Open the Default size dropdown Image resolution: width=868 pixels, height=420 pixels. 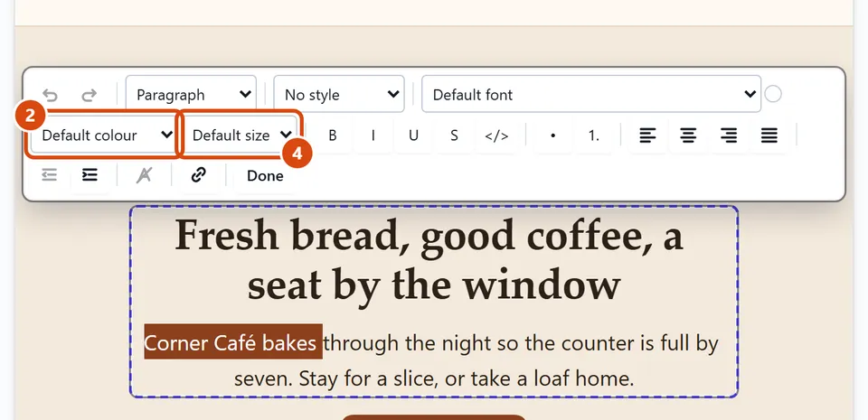point(241,135)
